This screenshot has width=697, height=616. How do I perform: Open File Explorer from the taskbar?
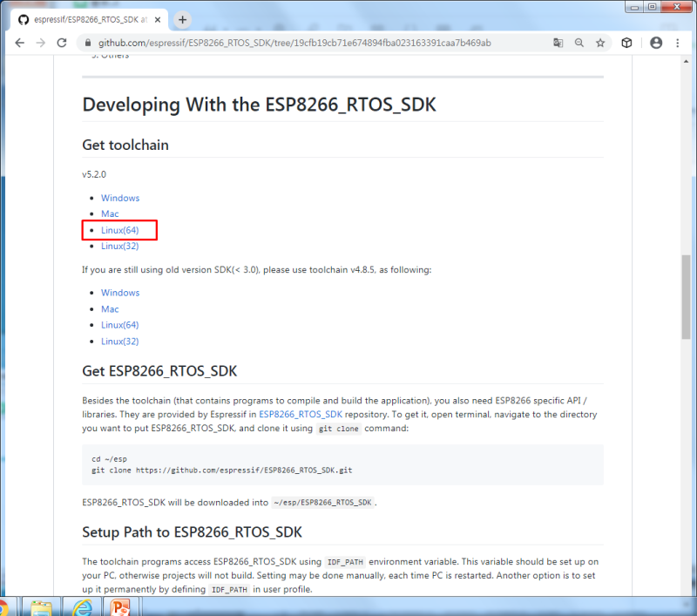coord(41,607)
